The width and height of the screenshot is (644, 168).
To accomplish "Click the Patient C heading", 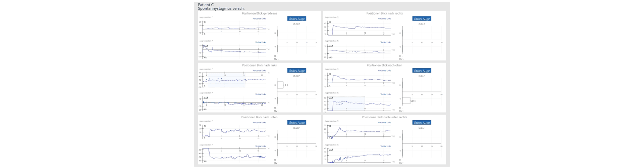I will pos(206,5).
